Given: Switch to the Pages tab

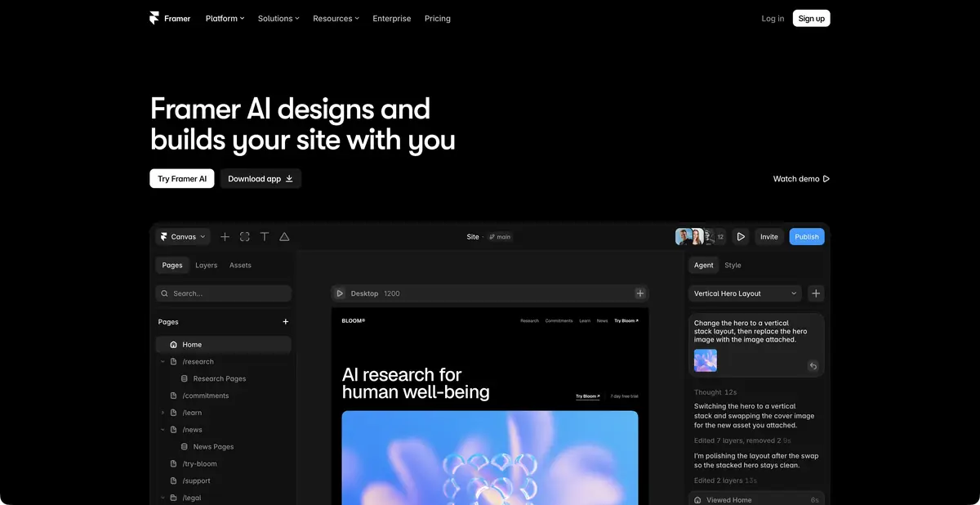Looking at the screenshot, I should (172, 266).
